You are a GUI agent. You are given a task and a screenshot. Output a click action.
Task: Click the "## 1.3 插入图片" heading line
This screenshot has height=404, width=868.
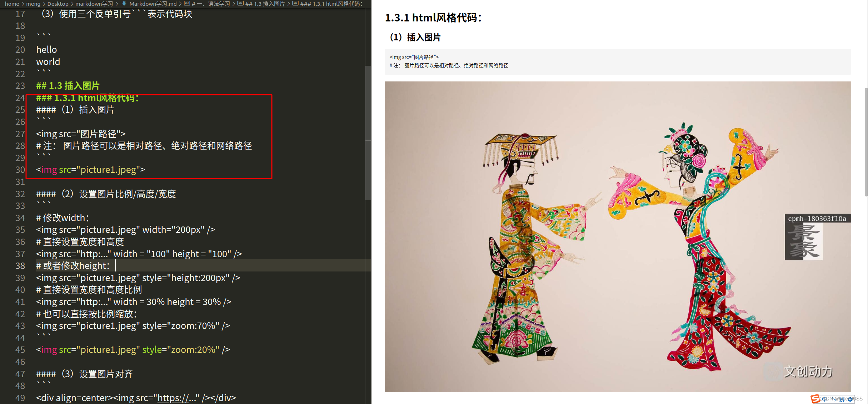tap(68, 86)
